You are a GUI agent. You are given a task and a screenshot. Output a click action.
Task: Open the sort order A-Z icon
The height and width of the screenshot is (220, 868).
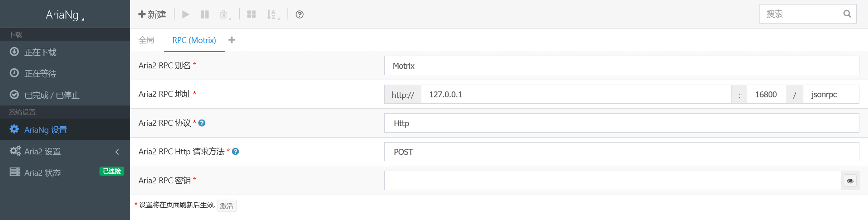pyautogui.click(x=272, y=14)
